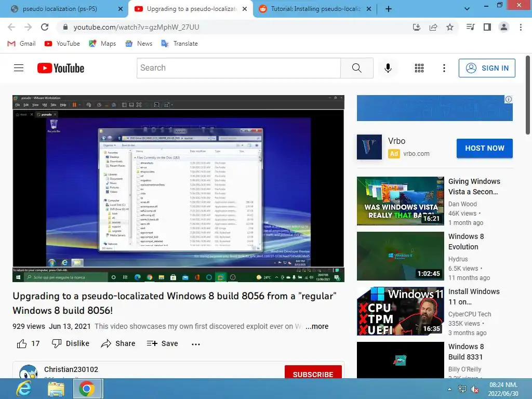Viewport: 532px width, 399px height.
Task: Toggle the Chrome side panel icon
Action: click(487, 27)
